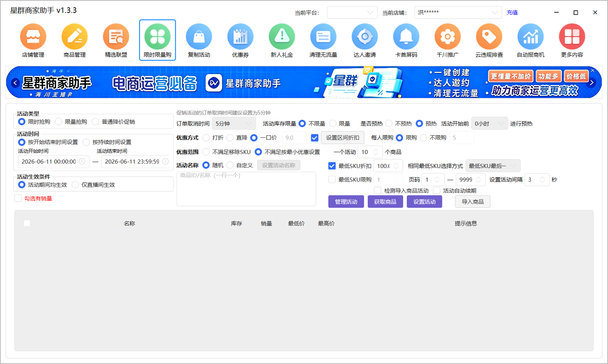Click 设置区间折扣 button

click(342, 137)
